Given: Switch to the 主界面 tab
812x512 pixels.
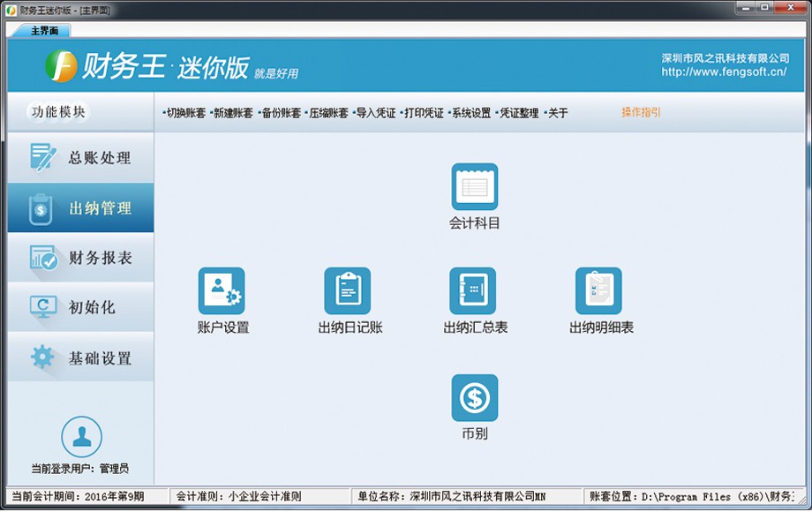Looking at the screenshot, I should (42, 29).
